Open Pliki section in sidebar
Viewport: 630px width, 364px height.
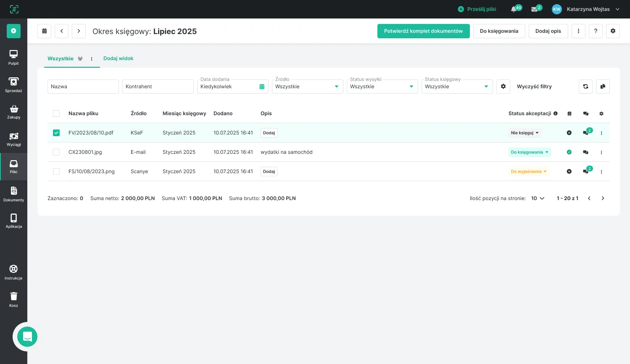(x=13, y=166)
